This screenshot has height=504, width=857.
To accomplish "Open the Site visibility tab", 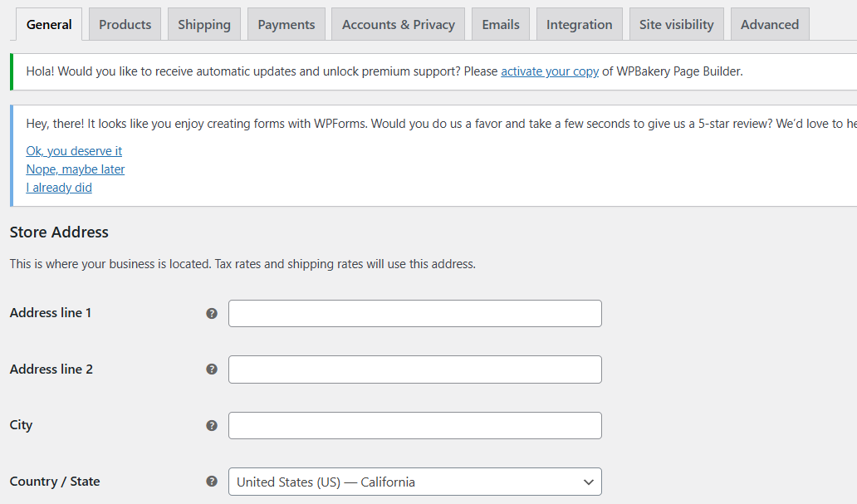I will [677, 24].
